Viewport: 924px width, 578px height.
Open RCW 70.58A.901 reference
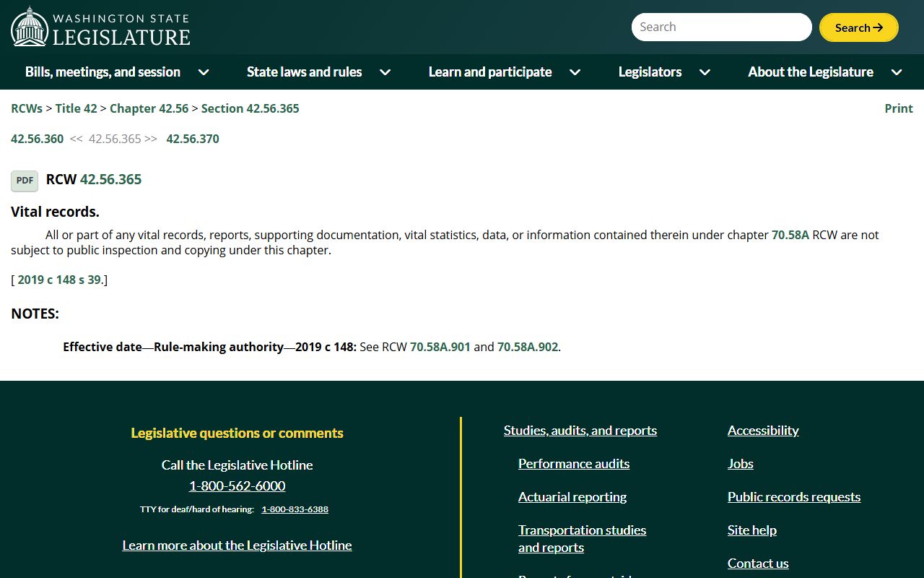(x=440, y=347)
